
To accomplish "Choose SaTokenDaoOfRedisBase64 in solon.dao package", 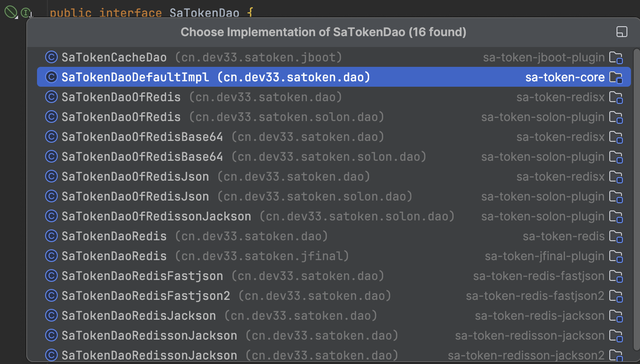I will click(x=334, y=157).
